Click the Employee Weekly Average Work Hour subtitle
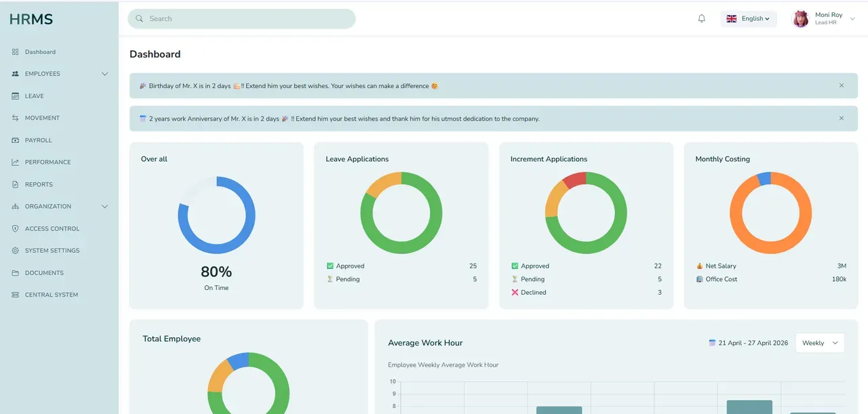The width and height of the screenshot is (868, 414). [443, 365]
